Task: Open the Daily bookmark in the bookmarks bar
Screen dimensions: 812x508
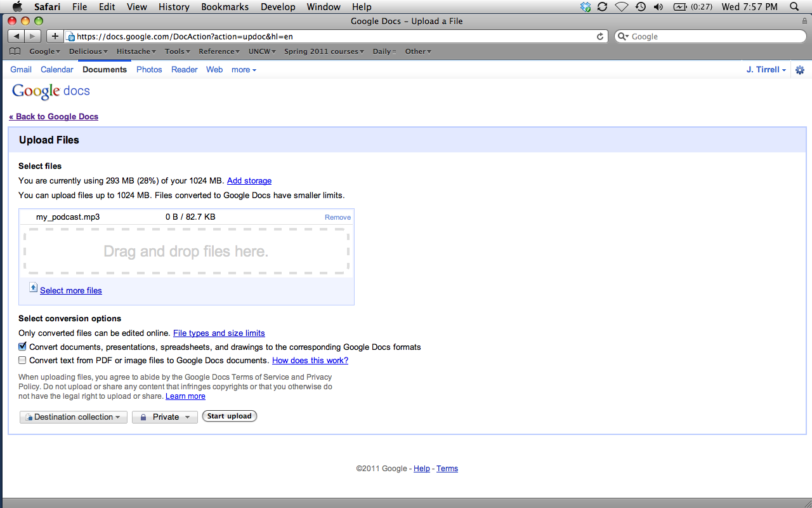Action: (384, 51)
